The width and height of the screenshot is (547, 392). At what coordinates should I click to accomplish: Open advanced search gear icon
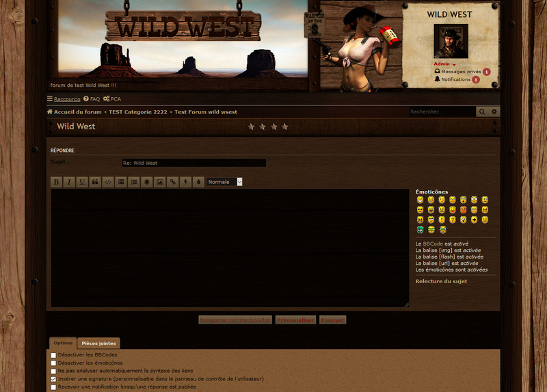tap(494, 112)
